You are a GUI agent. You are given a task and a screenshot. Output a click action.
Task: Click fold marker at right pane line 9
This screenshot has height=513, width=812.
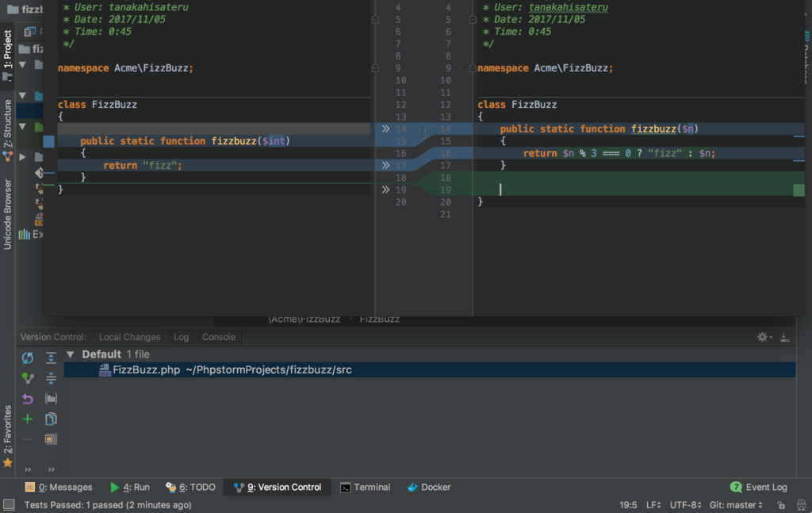473,68
